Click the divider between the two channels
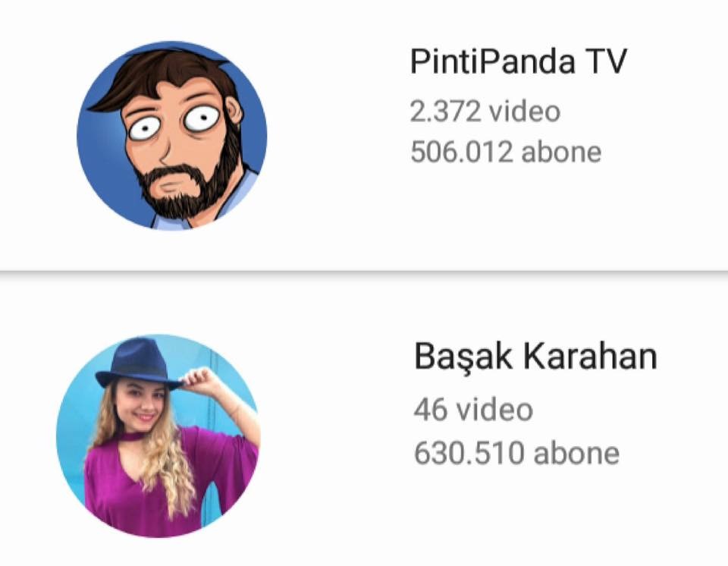 [364, 272]
